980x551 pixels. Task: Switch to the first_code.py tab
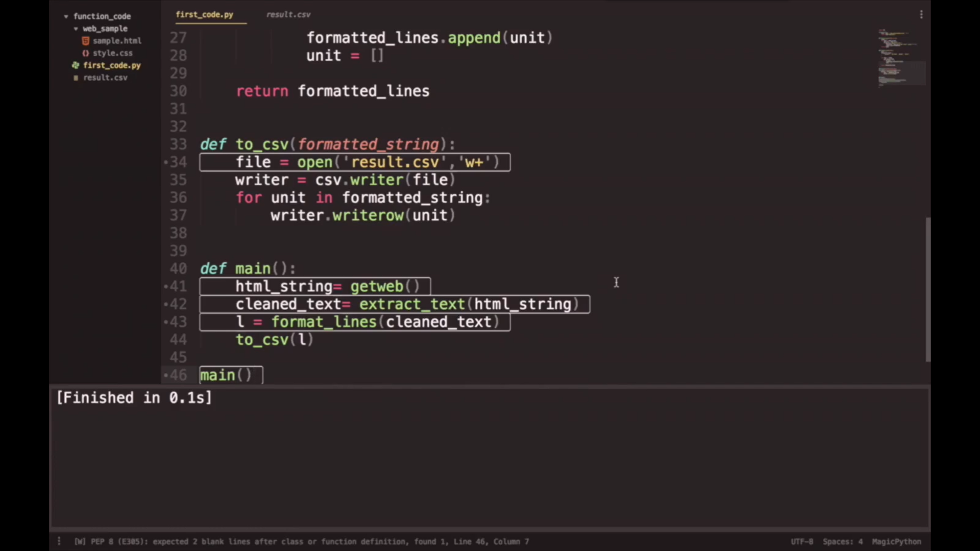[204, 14]
